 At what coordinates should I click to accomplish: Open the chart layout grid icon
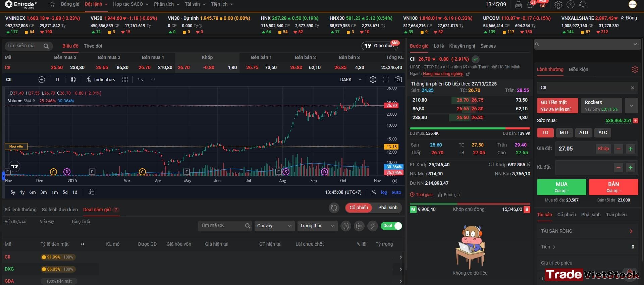point(125,79)
